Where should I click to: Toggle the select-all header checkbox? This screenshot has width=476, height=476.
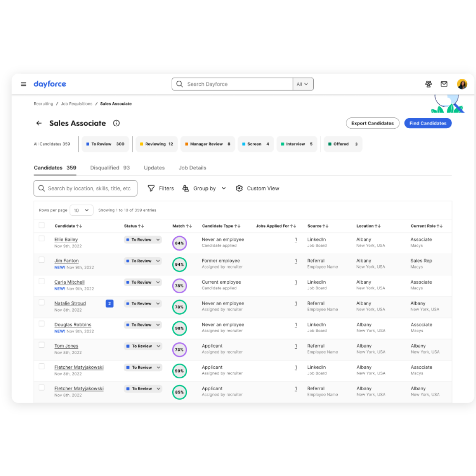41,225
